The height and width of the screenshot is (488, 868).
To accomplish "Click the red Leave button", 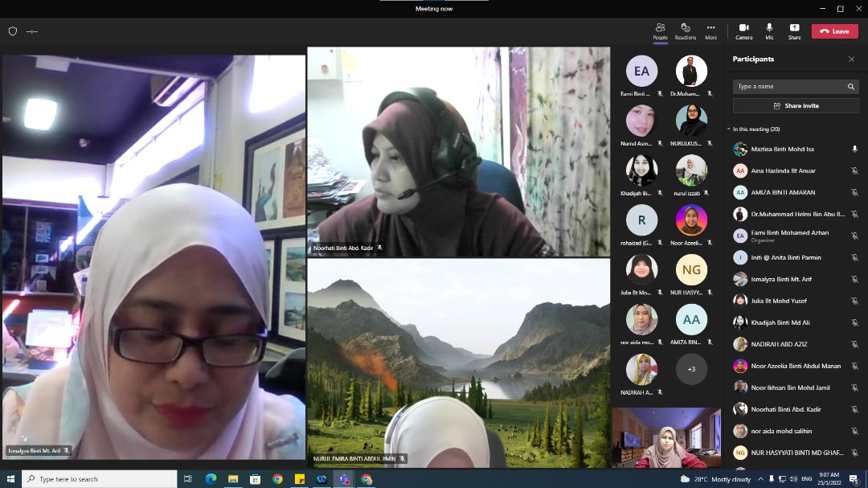I will (834, 31).
